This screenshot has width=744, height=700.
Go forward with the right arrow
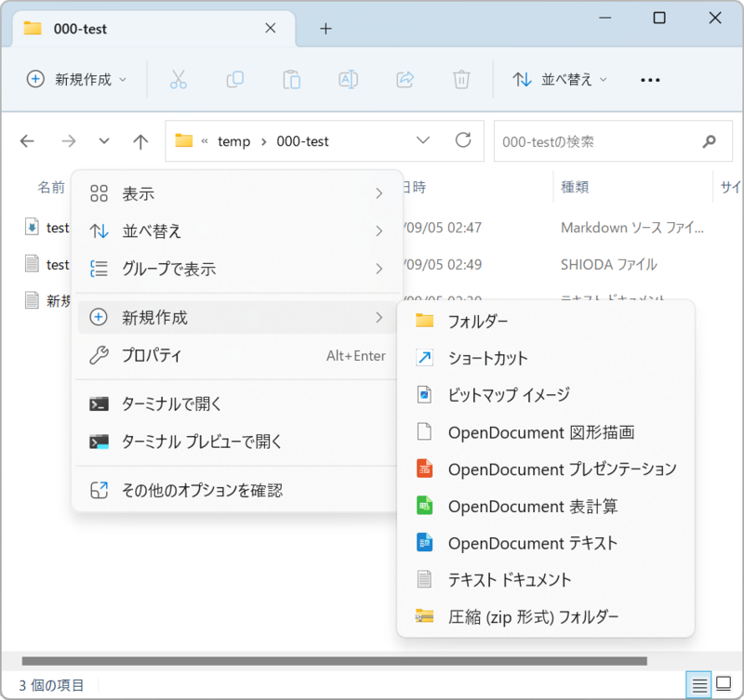68,141
